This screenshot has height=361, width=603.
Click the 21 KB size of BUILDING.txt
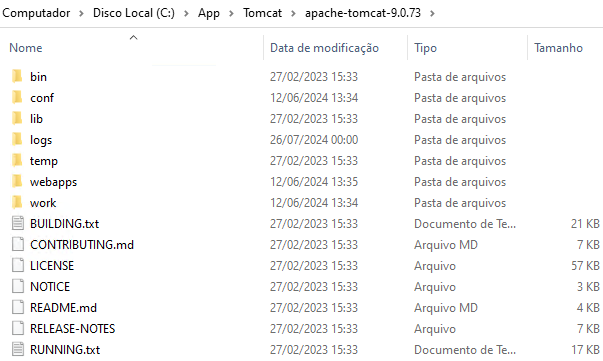[x=585, y=223]
